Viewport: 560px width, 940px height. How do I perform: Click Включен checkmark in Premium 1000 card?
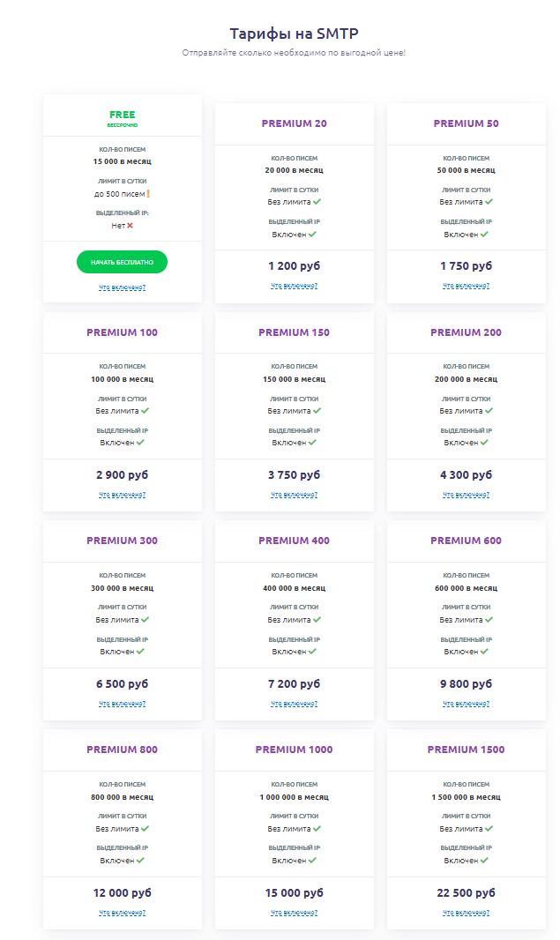point(312,861)
